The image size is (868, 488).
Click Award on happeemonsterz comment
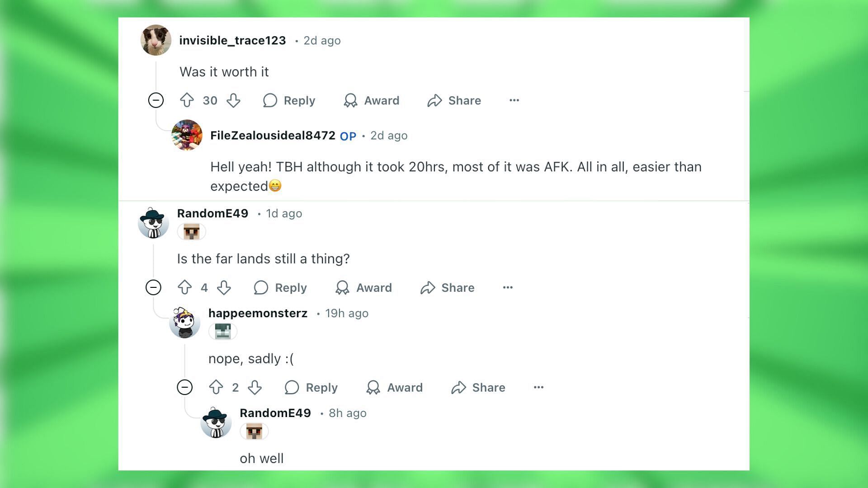click(396, 387)
